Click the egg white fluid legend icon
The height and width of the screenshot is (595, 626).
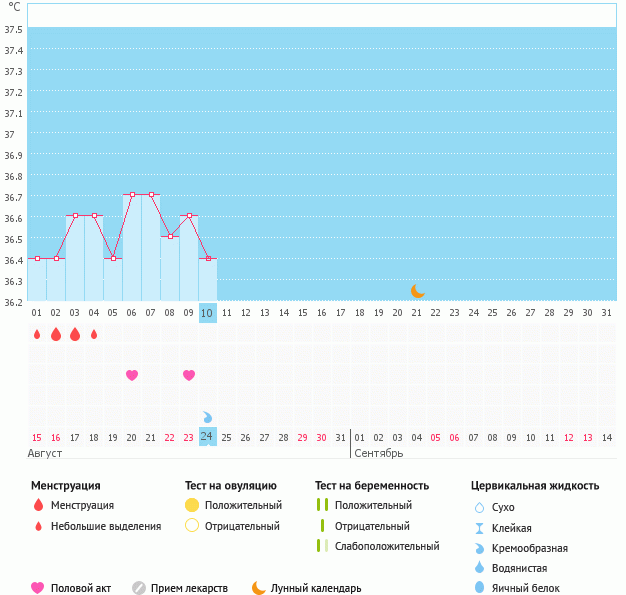point(479,588)
